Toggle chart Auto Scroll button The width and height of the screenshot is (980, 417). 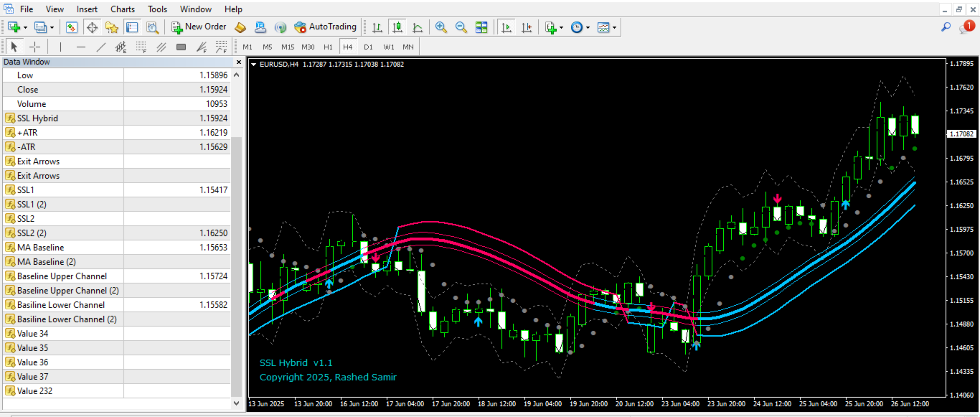point(507,27)
